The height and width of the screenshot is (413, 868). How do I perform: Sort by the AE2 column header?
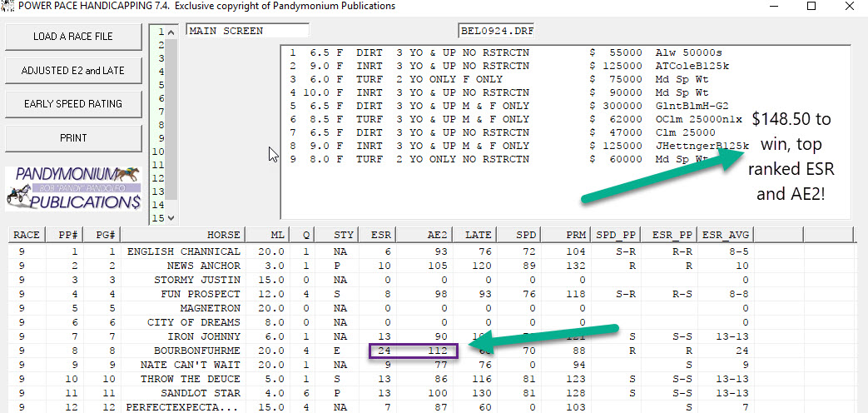[424, 235]
